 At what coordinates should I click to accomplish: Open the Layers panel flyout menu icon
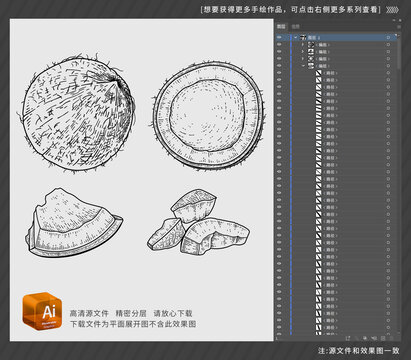[398, 27]
